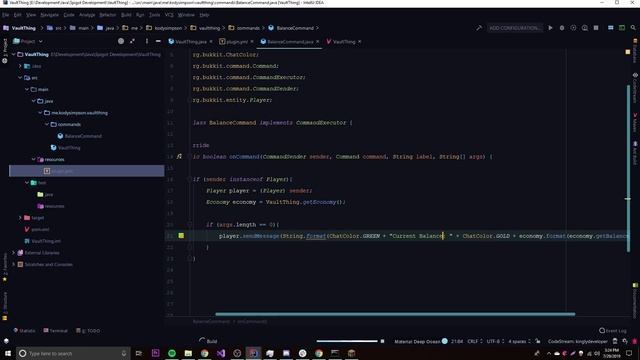
Task: Collapse the src folder in project tree
Action: (x=20, y=78)
